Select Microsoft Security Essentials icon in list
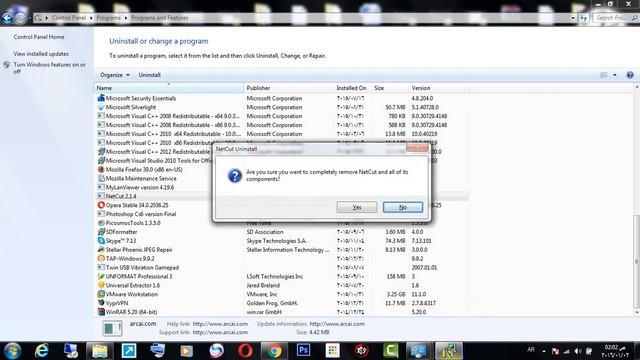This screenshot has width=640, height=360. 101,98
